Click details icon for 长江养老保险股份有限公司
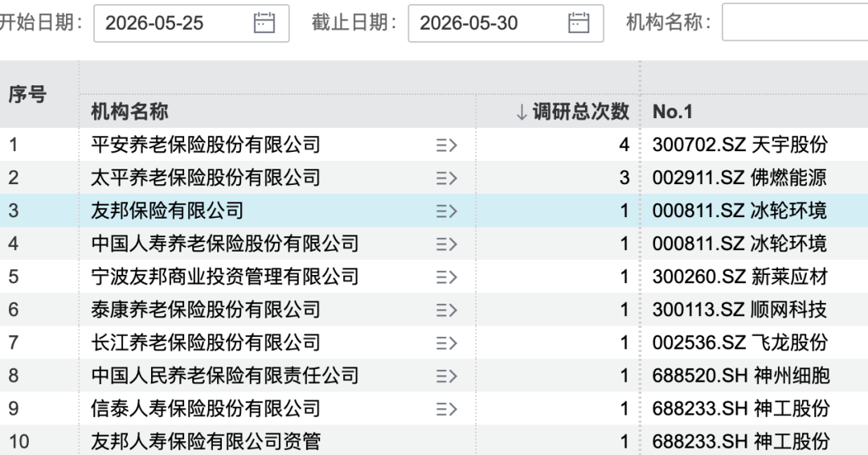This screenshot has height=455, width=868. tap(446, 343)
